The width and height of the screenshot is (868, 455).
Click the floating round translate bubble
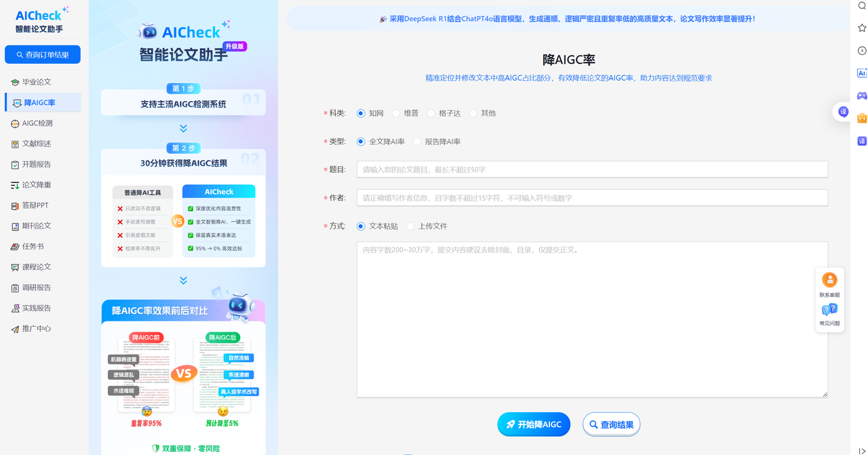tap(843, 112)
